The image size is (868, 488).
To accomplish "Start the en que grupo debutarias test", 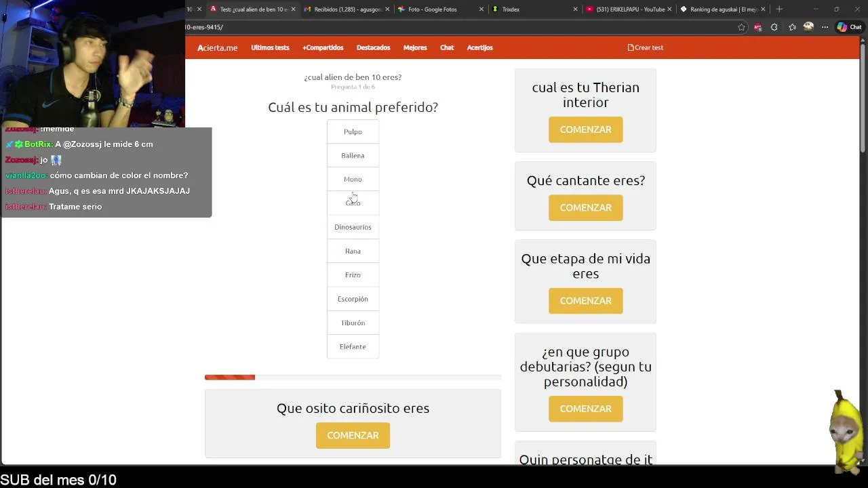I will (x=585, y=409).
